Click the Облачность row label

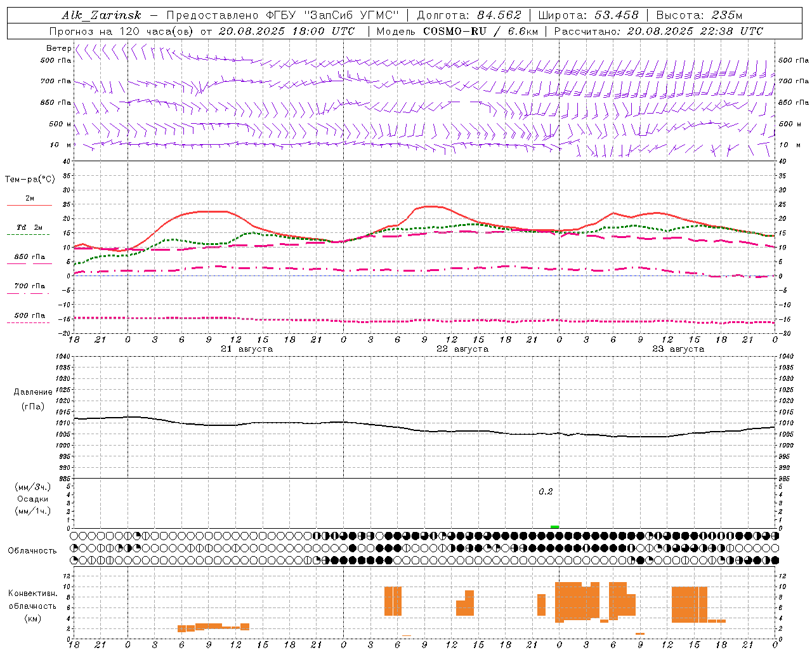(32, 550)
